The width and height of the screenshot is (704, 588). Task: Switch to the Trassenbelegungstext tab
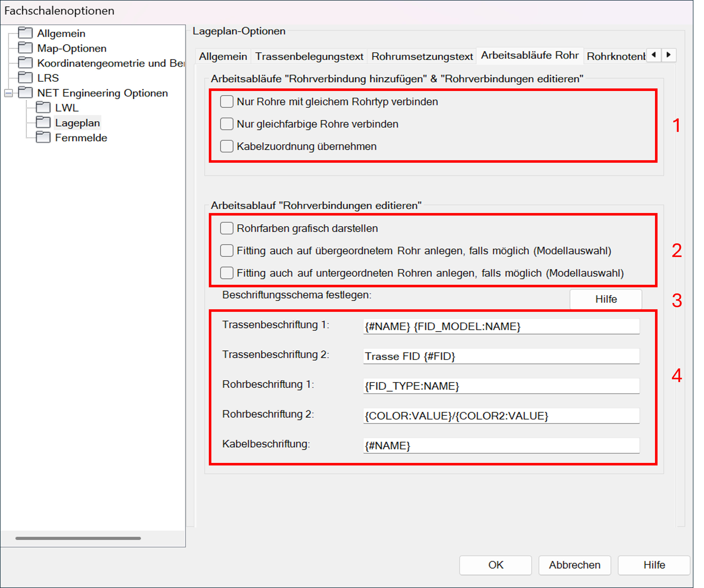(309, 56)
